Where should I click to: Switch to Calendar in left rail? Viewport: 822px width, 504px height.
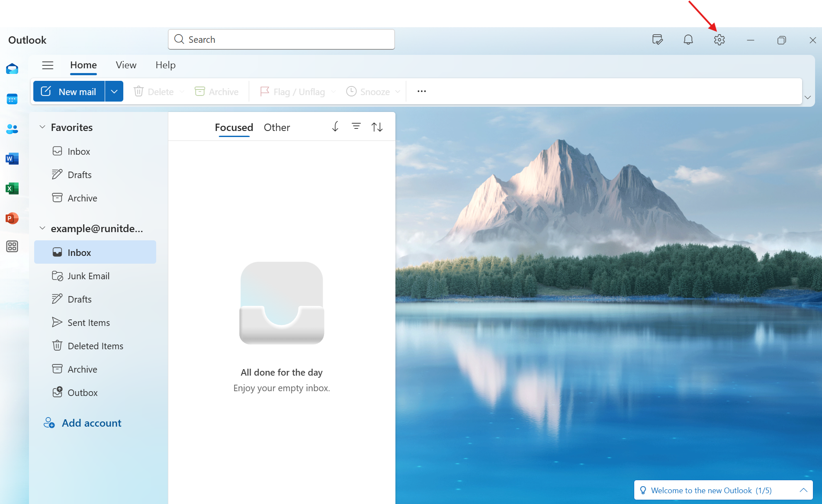point(12,99)
